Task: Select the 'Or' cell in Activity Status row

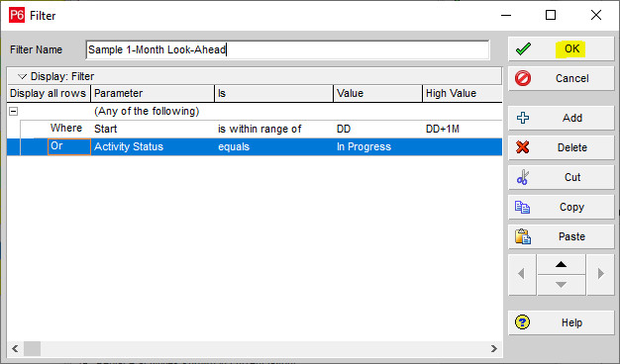Action: coord(68,146)
